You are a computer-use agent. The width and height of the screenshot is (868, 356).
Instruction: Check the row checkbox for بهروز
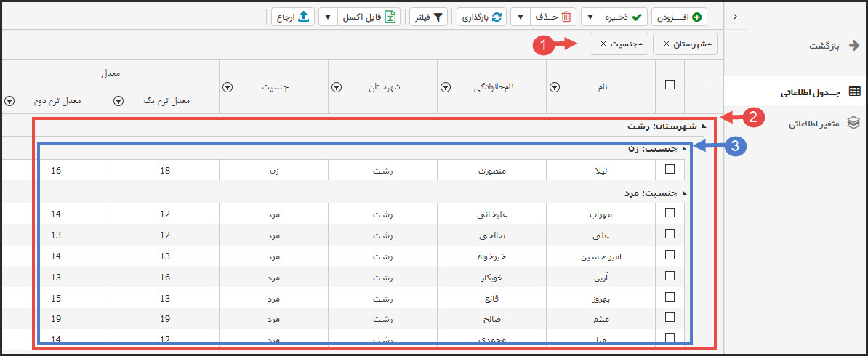[670, 296]
